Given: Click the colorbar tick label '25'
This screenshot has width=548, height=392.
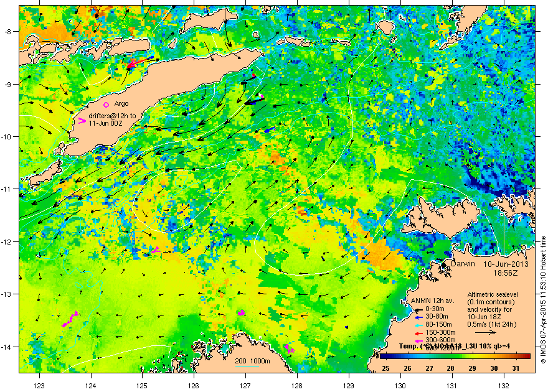Looking at the screenshot, I should coord(385,368).
